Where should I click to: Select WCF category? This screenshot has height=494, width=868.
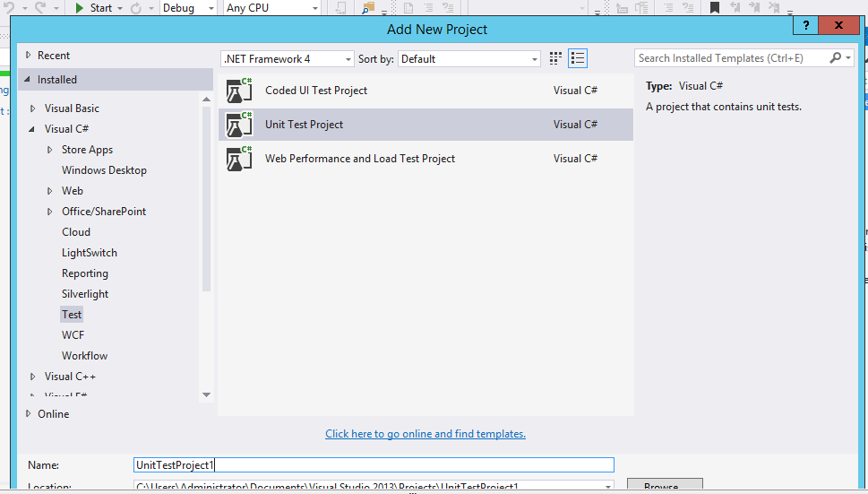coord(73,335)
